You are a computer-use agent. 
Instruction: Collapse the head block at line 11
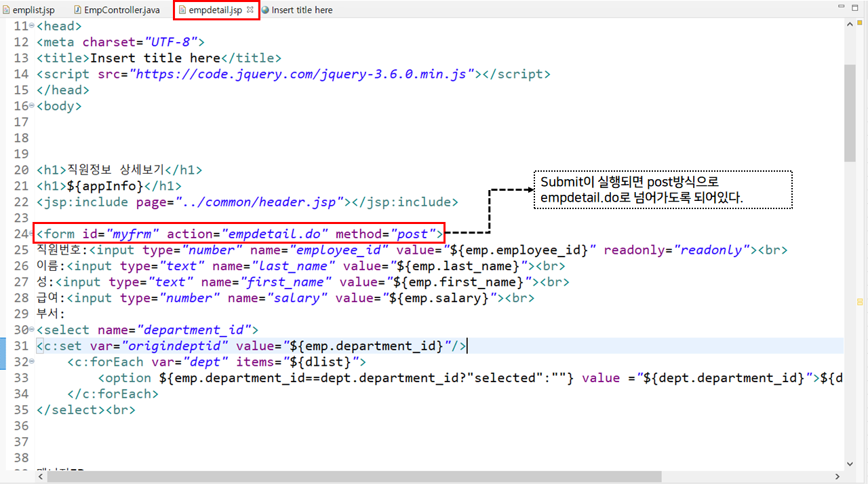(x=32, y=26)
